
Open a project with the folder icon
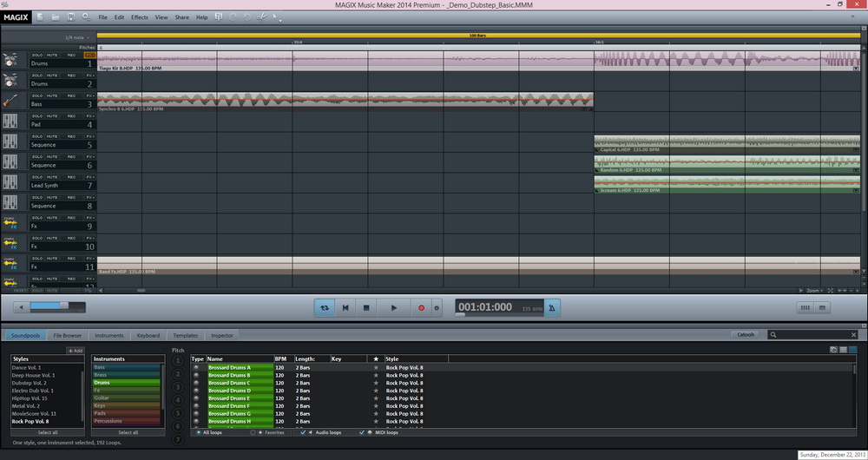(56, 17)
